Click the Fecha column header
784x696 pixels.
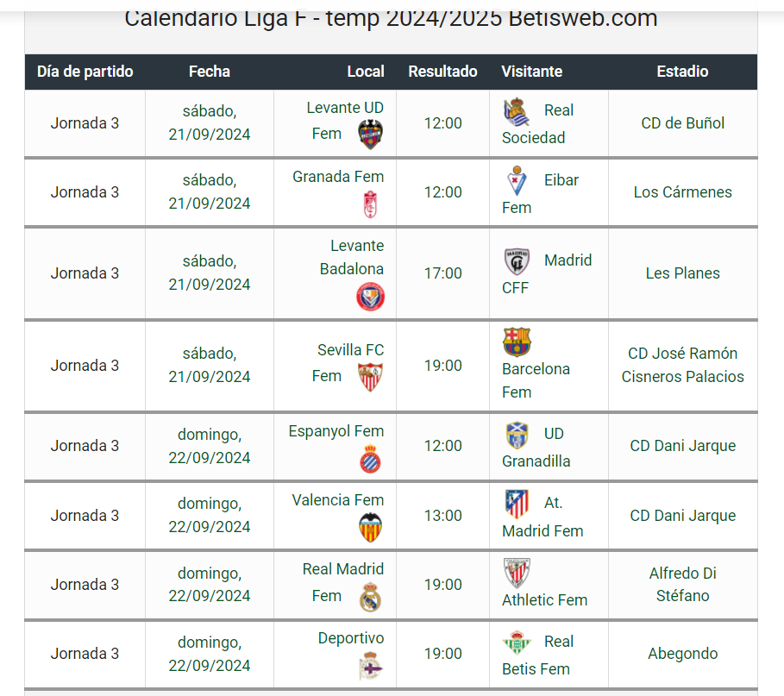coord(210,72)
